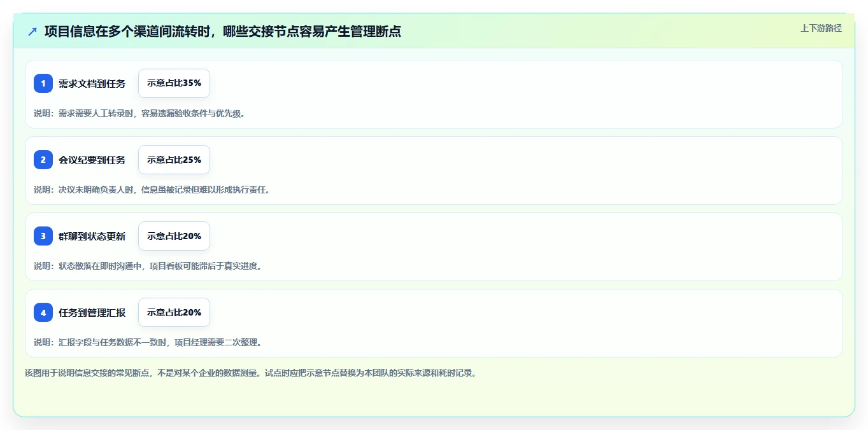Select the 任务到管理汇报 heading

[92, 312]
